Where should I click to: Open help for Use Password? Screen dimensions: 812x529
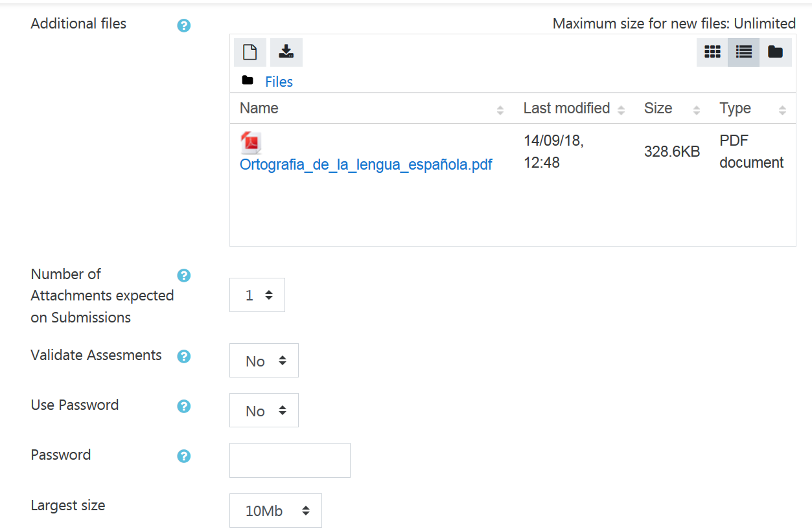(184, 406)
